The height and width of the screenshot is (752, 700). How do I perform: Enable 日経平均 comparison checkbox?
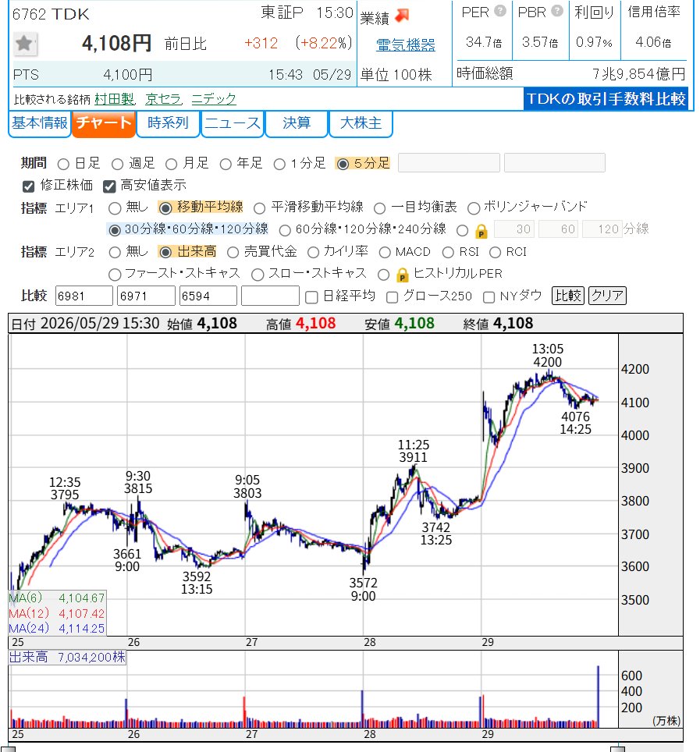tap(311, 297)
